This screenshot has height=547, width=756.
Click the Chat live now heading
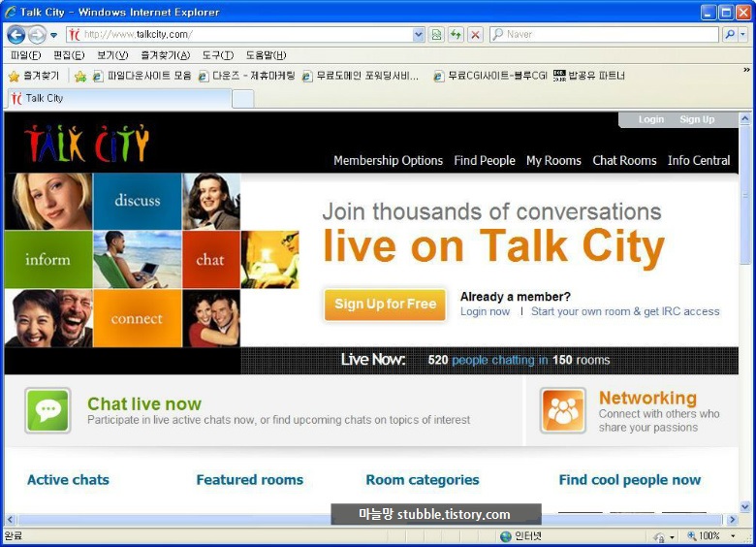point(144,403)
